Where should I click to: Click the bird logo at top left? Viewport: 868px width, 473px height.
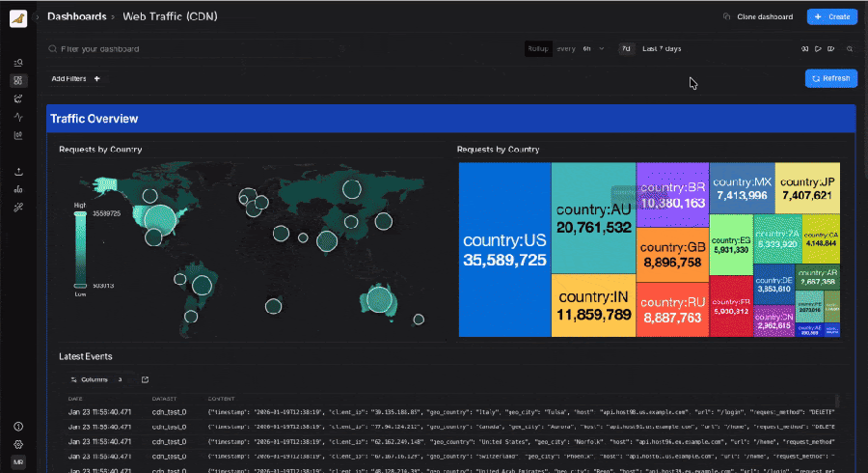(x=18, y=18)
